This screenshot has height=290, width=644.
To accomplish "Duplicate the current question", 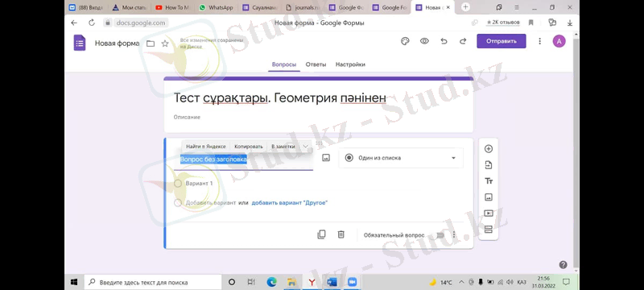I will (321, 234).
